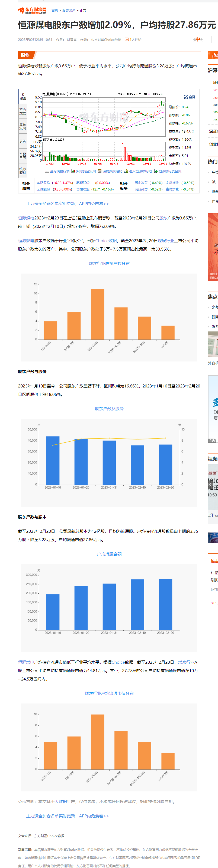This screenshot has height=868, width=218.
Task: Go to 首页 in the breadcrumb
Action: 55,11
